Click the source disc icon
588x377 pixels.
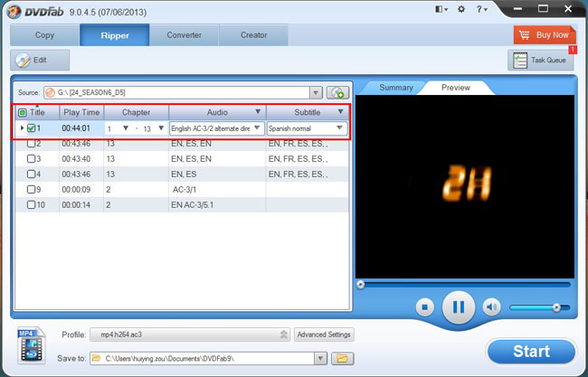click(50, 92)
